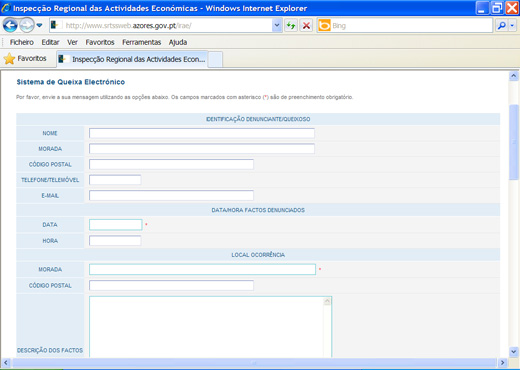The height and width of the screenshot is (370, 520).
Task: Click the Internet Explorer logo in title bar
Action: click(6, 8)
